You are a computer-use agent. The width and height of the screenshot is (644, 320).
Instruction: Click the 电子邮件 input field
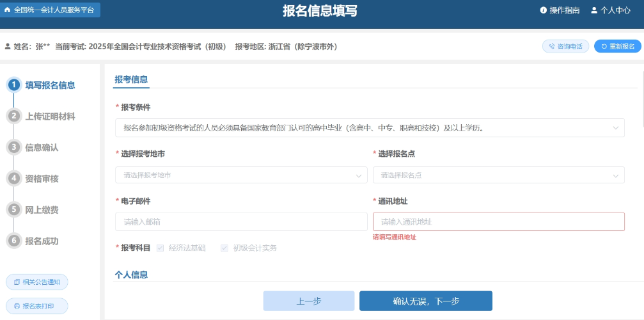tap(241, 221)
